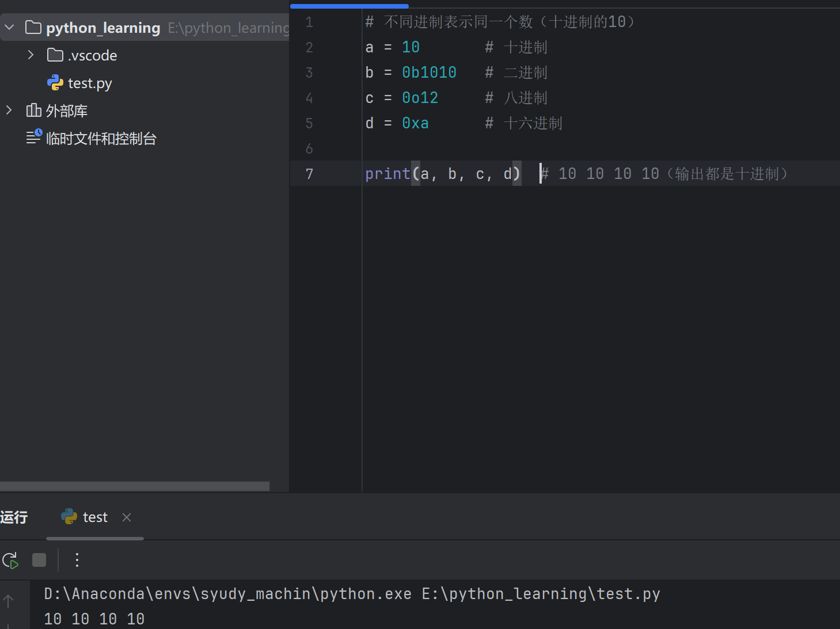Click the comment 不同进制表示同一个数 on line 1
Screen dimensions: 840x629
click(x=458, y=22)
